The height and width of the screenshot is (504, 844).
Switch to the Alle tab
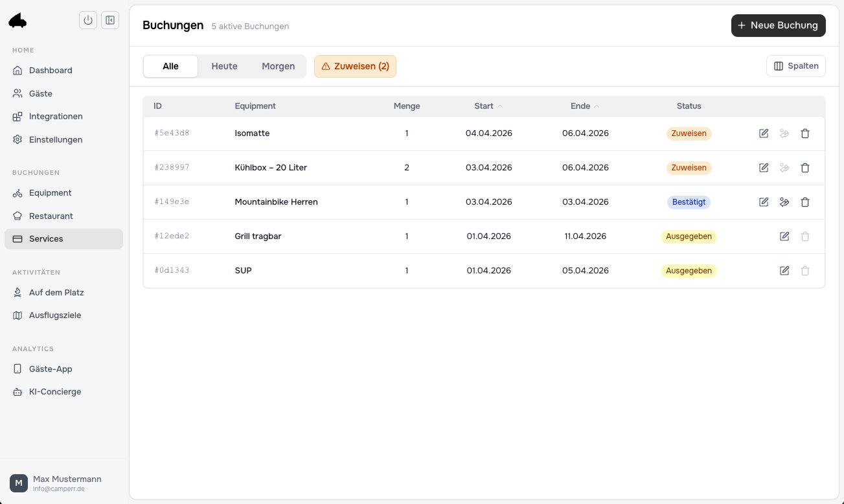(x=171, y=66)
